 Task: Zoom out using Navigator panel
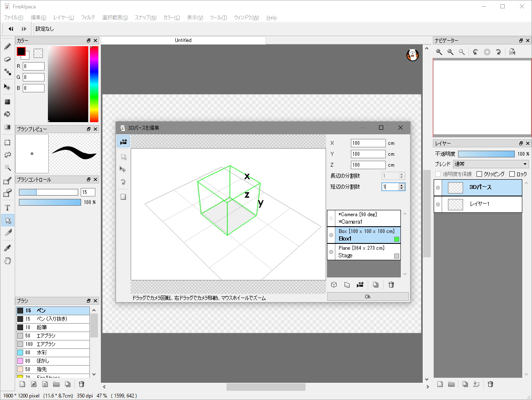point(450,52)
